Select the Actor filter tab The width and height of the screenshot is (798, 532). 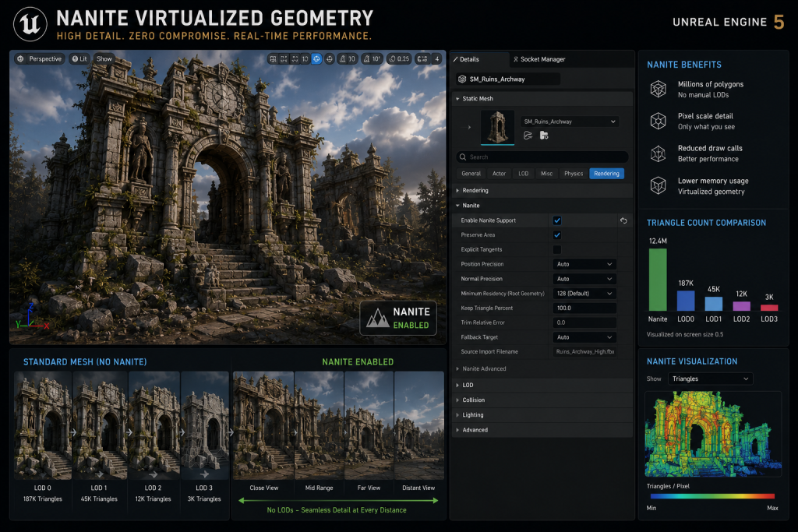499,174
